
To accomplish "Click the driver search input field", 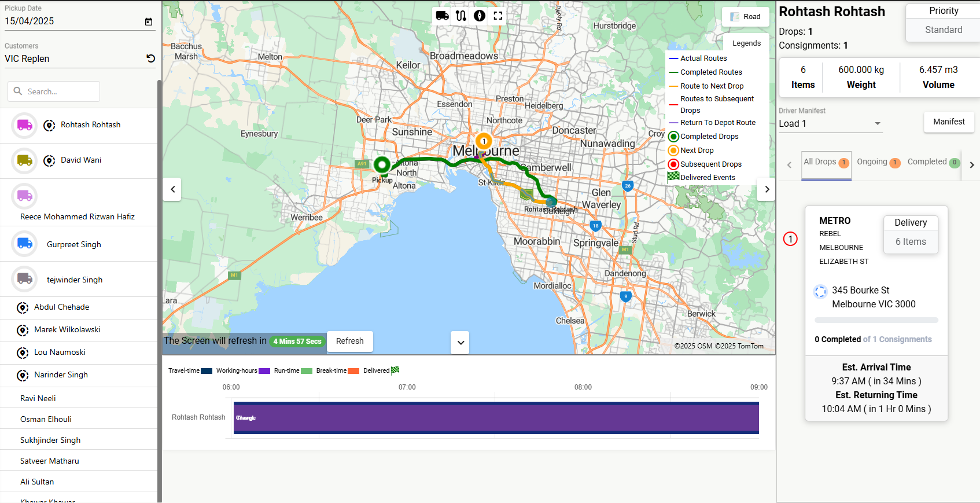I will point(54,91).
